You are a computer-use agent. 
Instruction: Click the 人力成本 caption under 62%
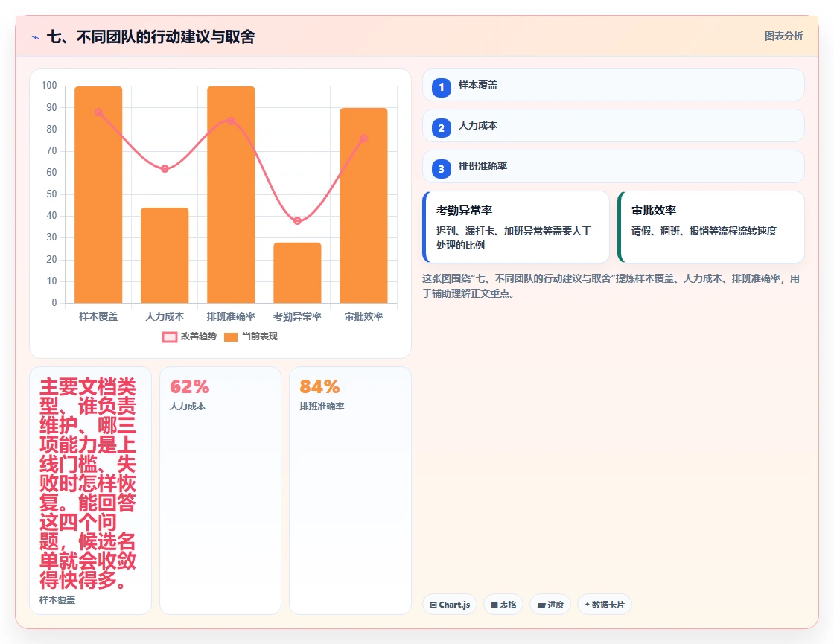pos(187,407)
